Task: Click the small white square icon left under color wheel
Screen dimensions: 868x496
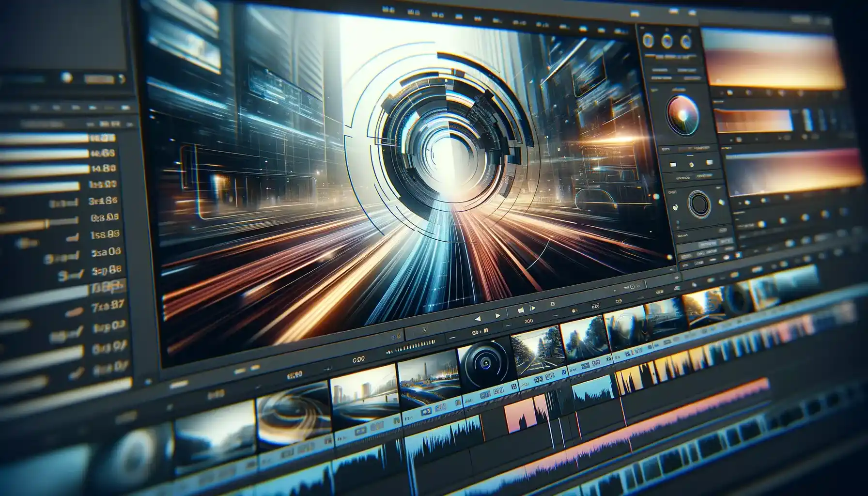Action: (x=673, y=165)
